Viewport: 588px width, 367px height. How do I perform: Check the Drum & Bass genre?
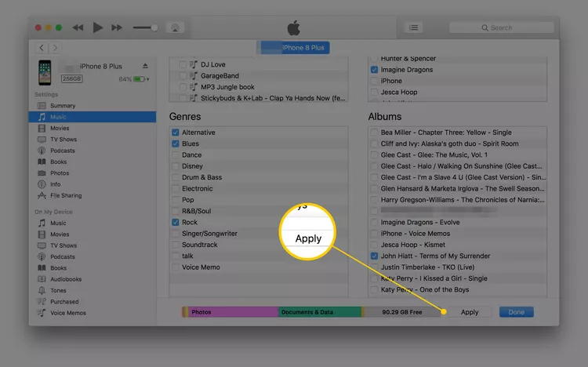pyautogui.click(x=175, y=177)
